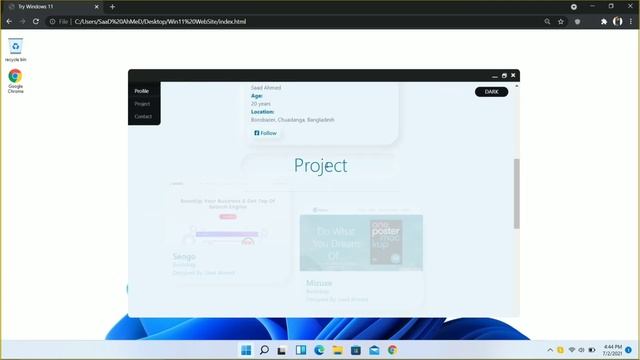The width and height of the screenshot is (640, 360).
Task: Go forward in browser history
Action: [x=22, y=21]
